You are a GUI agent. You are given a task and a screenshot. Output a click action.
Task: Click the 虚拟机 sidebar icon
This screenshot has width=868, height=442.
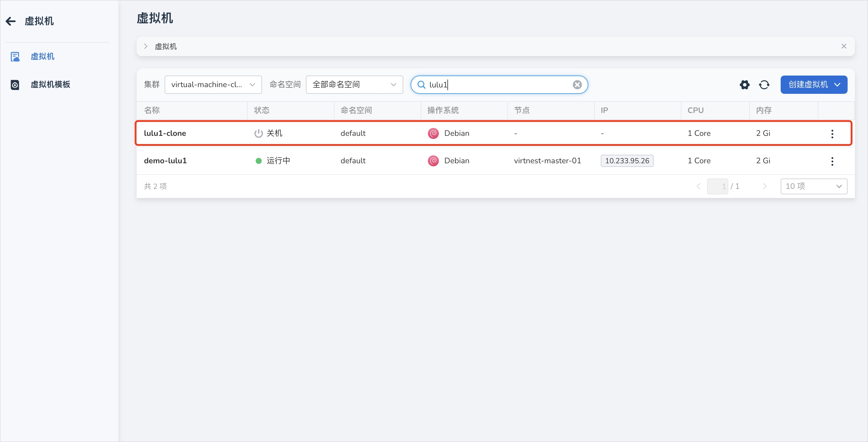pyautogui.click(x=15, y=57)
